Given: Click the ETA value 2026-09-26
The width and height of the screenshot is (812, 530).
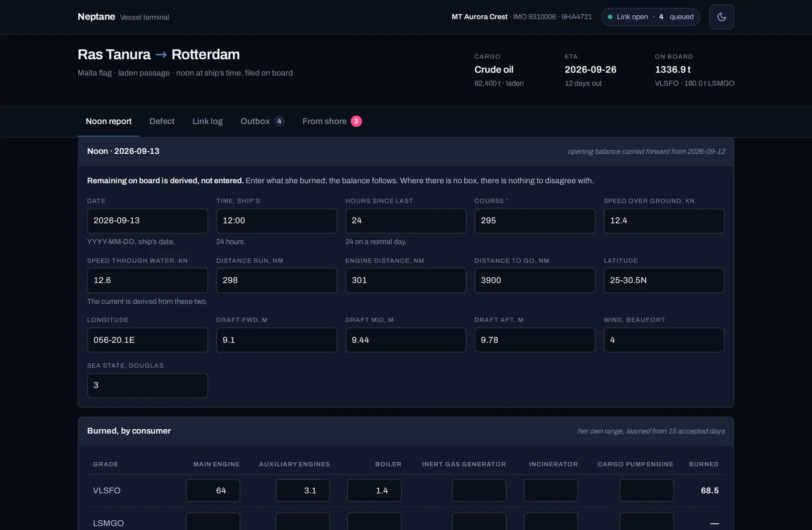Looking at the screenshot, I should tap(590, 70).
